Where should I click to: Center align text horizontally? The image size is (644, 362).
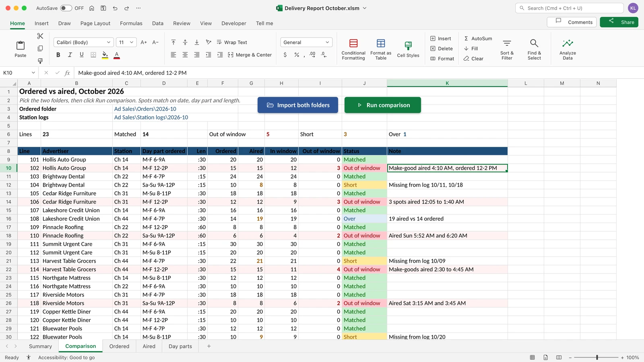pos(185,55)
